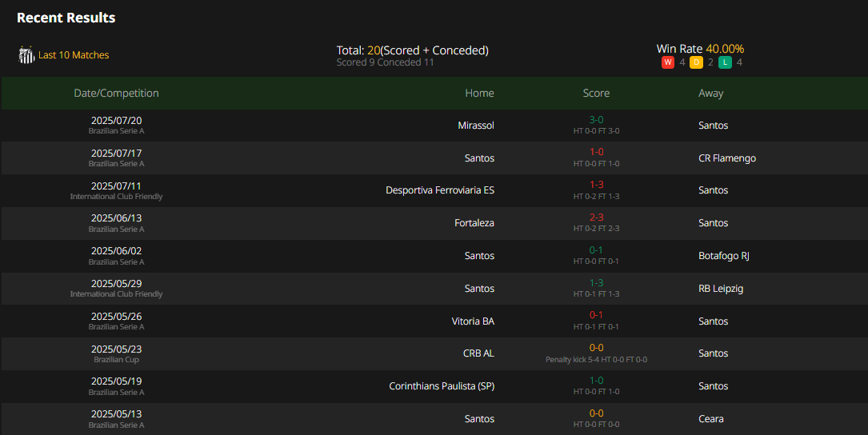The height and width of the screenshot is (435, 868).
Task: Click the Home column header
Action: pyautogui.click(x=479, y=93)
